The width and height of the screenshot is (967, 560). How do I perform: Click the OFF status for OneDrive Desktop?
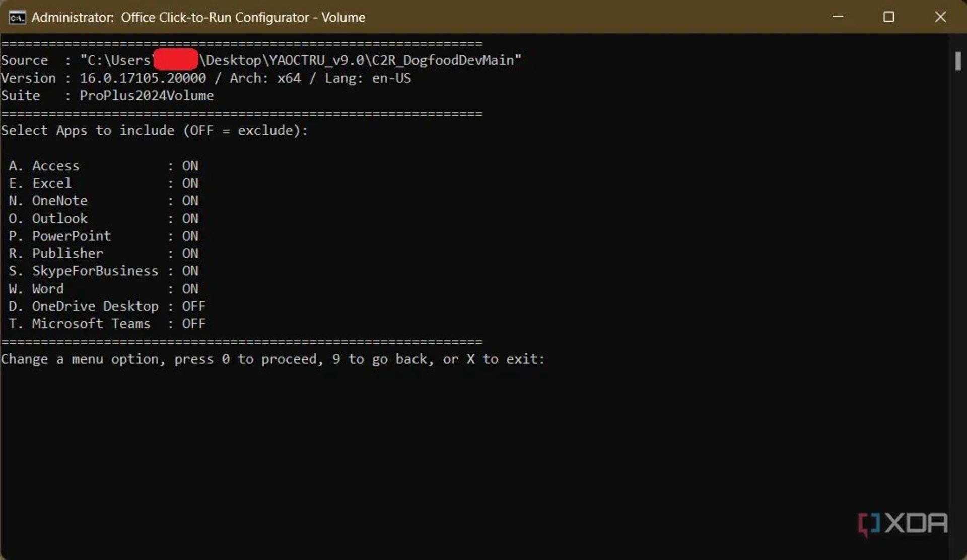193,306
